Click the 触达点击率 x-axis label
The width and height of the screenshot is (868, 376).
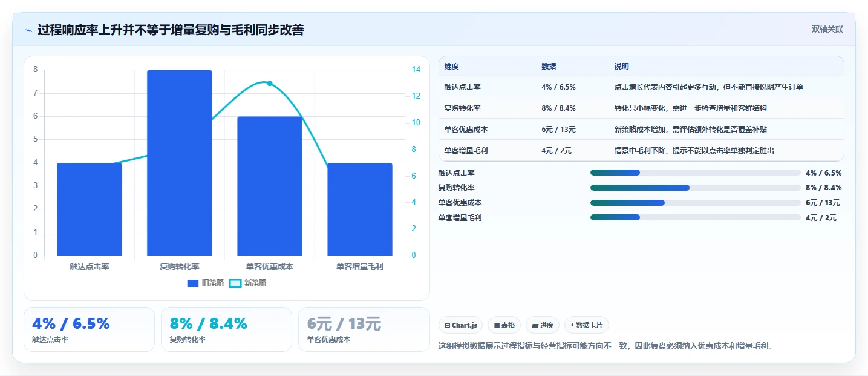pyautogui.click(x=90, y=266)
